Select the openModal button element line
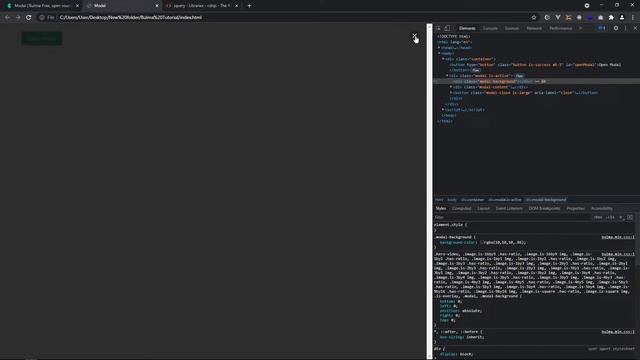The height and width of the screenshot is (360, 640). [535, 64]
